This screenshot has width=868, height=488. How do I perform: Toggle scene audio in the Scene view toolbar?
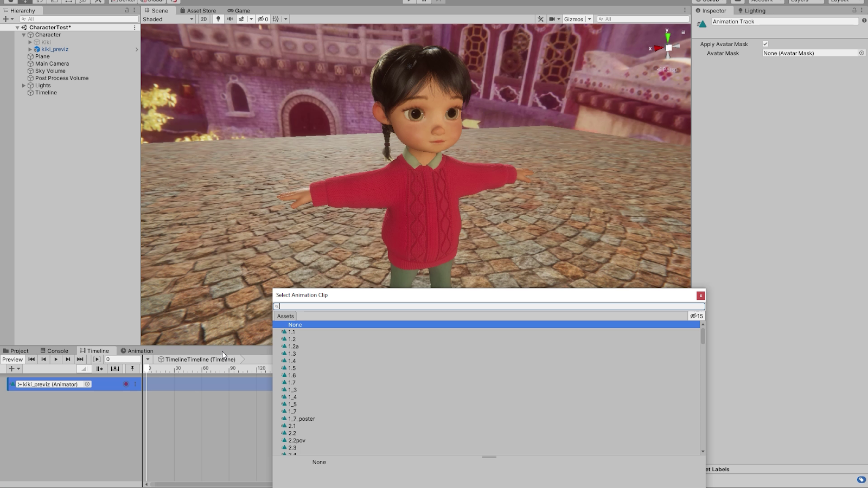point(229,19)
